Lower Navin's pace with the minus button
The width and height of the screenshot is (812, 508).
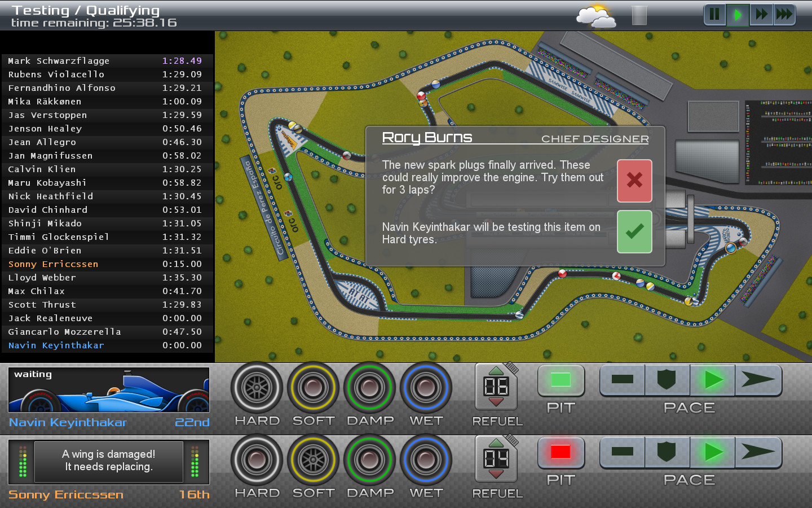coord(622,380)
